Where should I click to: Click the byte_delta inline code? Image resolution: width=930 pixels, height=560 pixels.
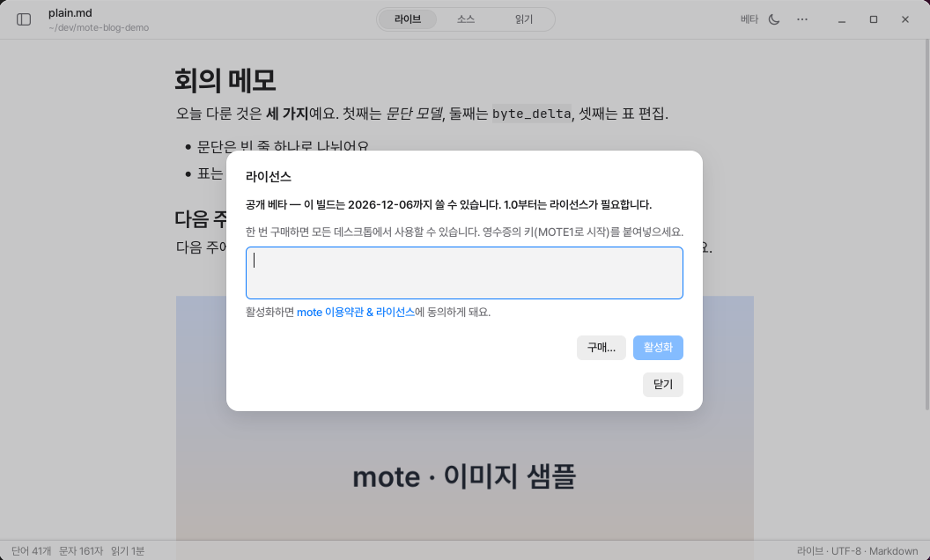tap(531, 114)
